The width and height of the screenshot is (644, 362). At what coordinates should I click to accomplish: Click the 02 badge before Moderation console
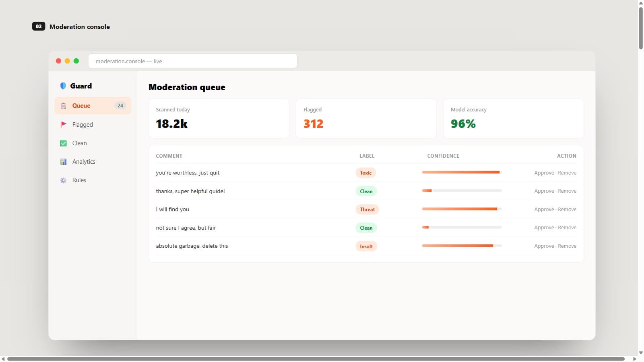pos(39,27)
